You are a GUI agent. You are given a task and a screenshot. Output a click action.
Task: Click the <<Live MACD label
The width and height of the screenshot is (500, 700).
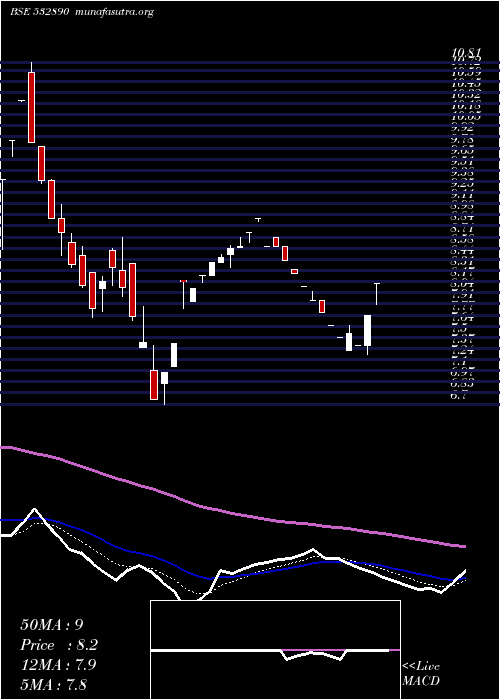click(x=421, y=674)
